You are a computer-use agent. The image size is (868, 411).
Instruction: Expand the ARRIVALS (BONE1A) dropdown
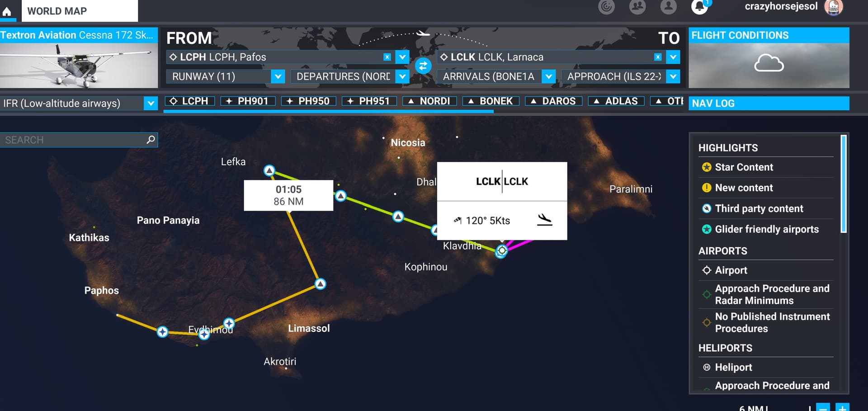pos(548,76)
